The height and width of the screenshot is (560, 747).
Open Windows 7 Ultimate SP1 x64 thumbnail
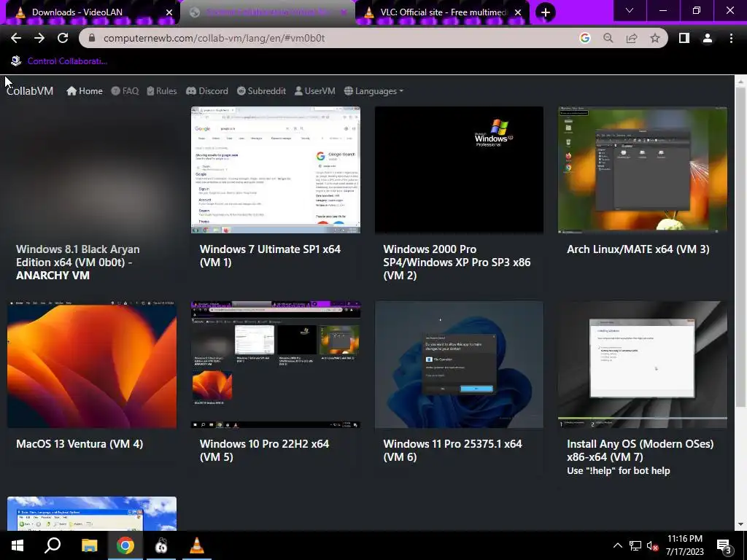275,170
